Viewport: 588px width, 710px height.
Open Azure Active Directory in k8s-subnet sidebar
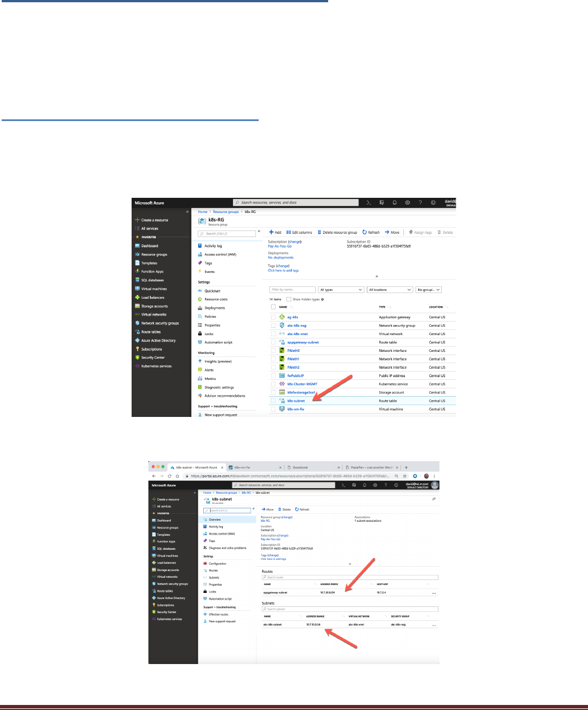click(x=169, y=598)
